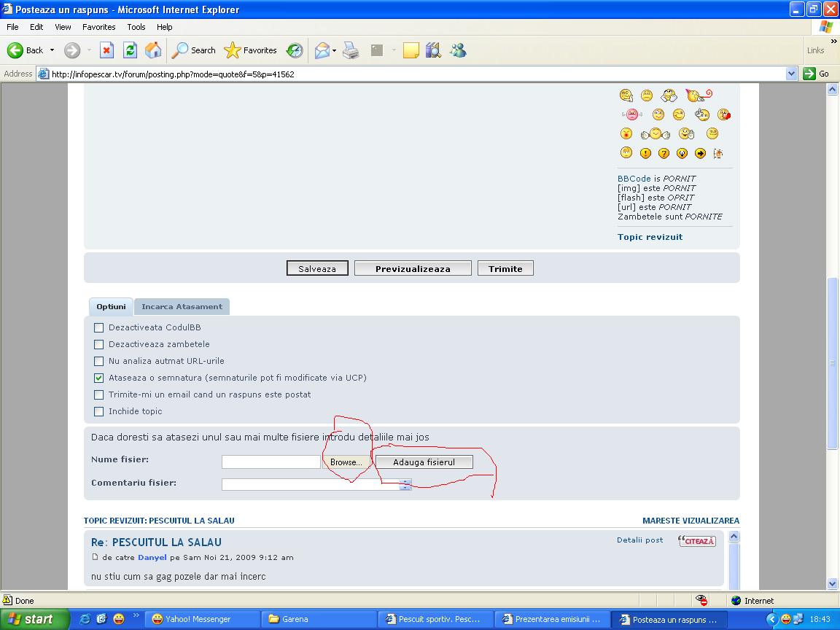This screenshot has height=630, width=840.
Task: Go to the Home page icon
Action: point(153,50)
